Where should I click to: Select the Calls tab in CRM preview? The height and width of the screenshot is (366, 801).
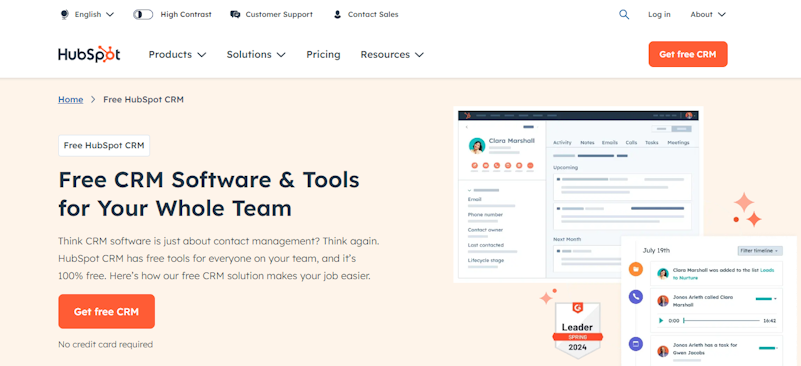tap(631, 143)
